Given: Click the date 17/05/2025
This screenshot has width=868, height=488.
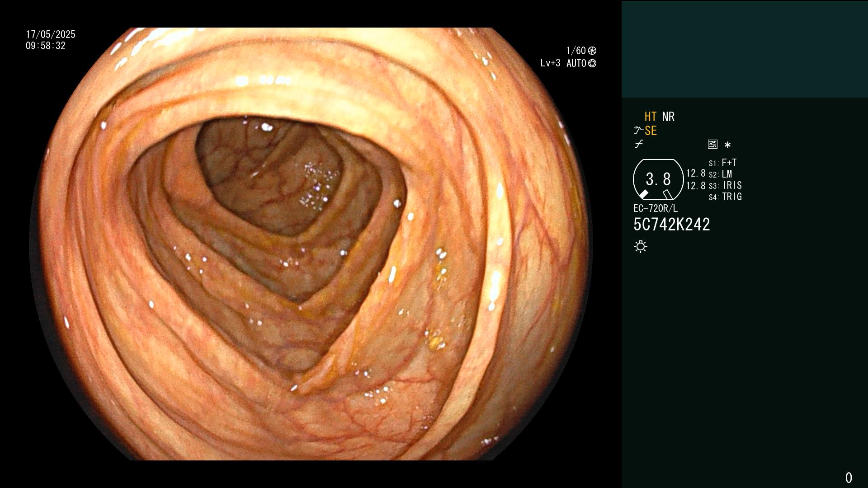Looking at the screenshot, I should [51, 34].
